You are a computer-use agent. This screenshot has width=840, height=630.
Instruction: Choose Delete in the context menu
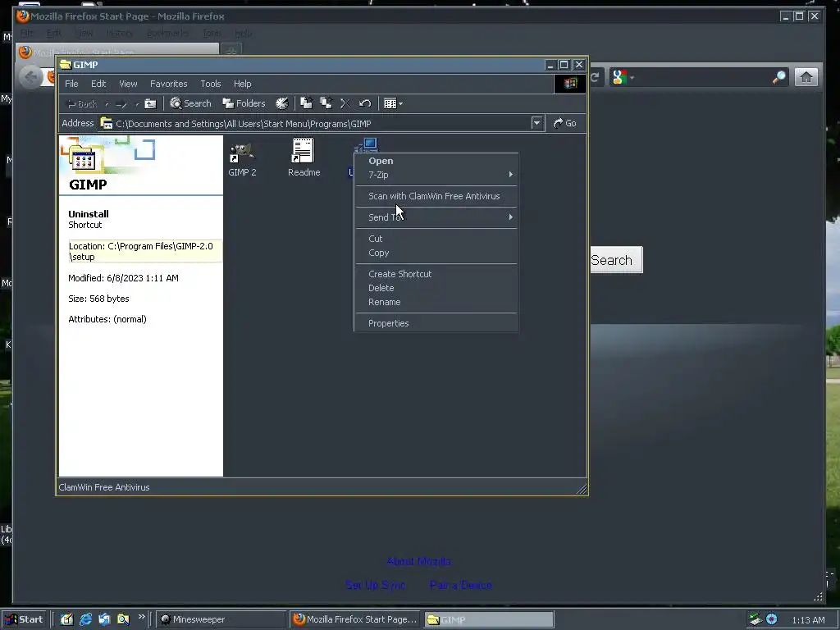click(436, 288)
